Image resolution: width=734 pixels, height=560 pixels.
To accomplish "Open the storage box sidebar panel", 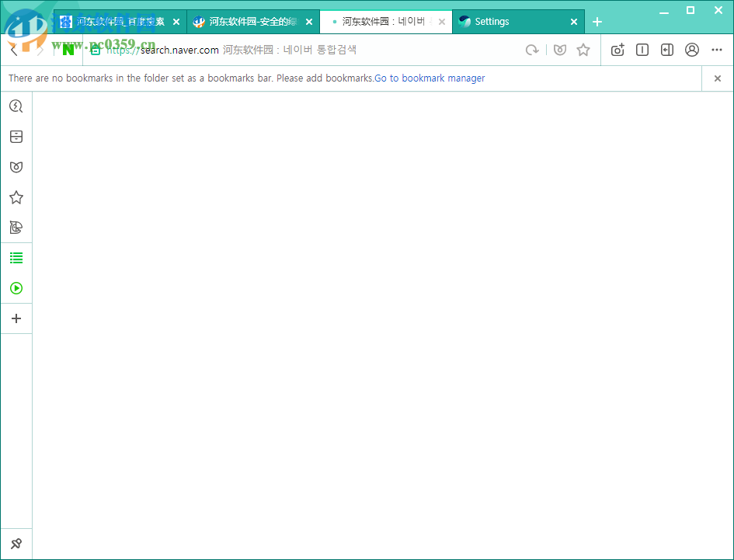I will (x=16, y=137).
